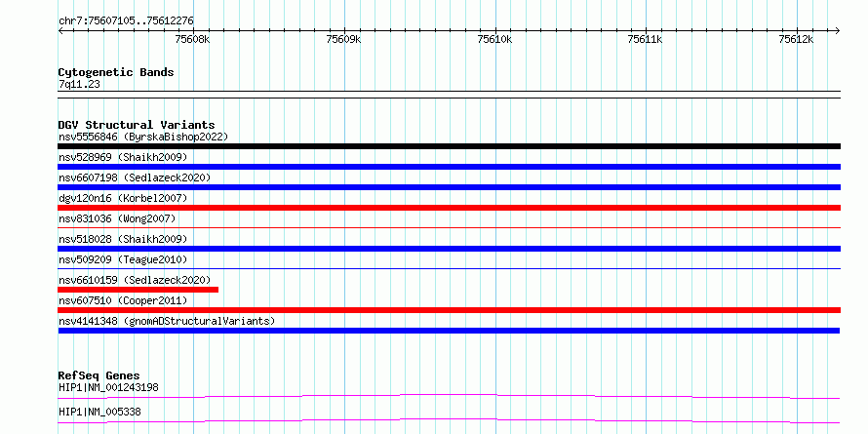
Task: Click the 75610k ruler tick label
Action: click(494, 39)
